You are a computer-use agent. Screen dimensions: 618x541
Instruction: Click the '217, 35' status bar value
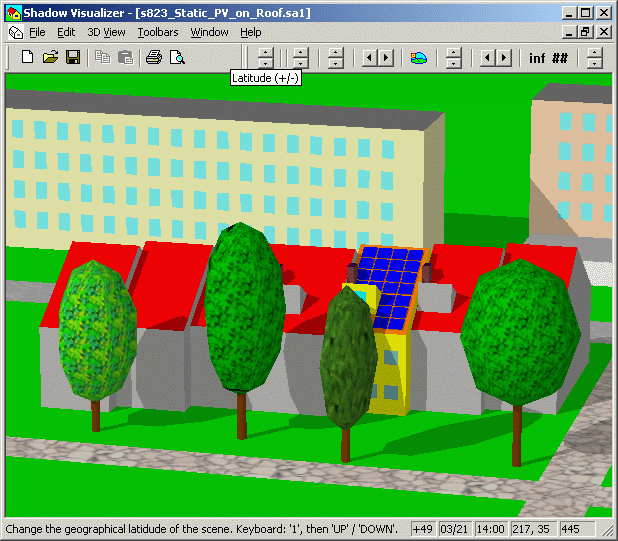(x=534, y=529)
